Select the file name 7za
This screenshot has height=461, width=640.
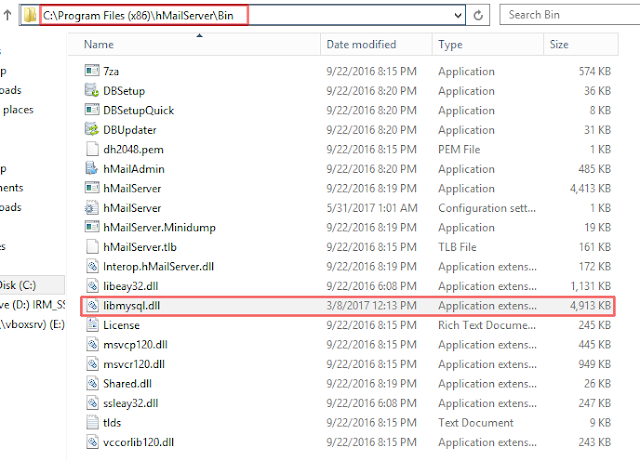click(111, 71)
